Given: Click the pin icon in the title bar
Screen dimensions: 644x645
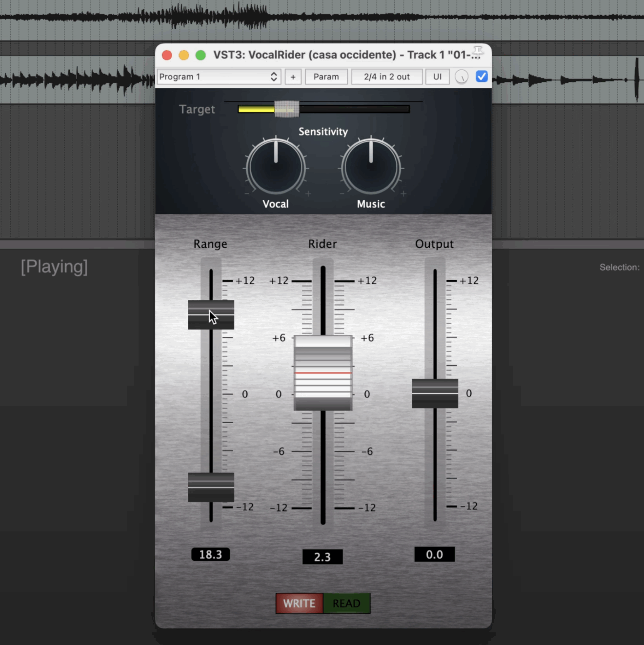Looking at the screenshot, I should tap(479, 50).
